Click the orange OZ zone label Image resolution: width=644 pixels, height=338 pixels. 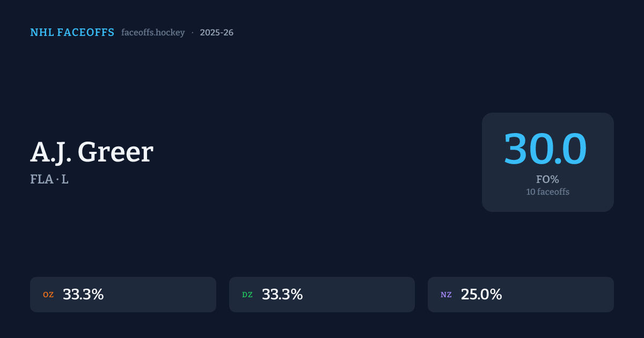point(48,295)
